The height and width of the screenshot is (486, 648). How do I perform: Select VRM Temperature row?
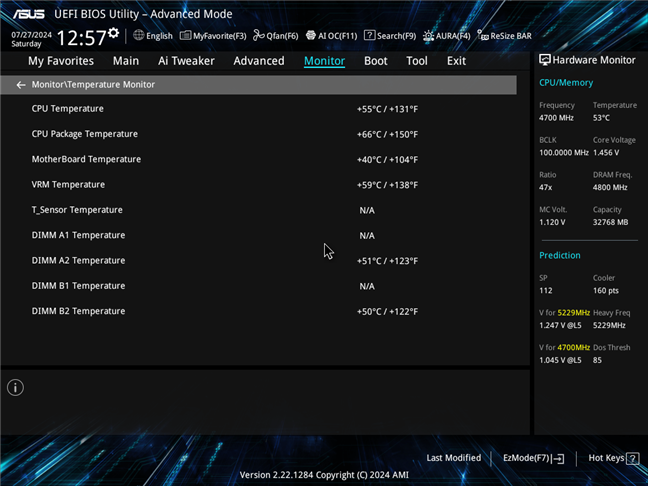(x=258, y=185)
